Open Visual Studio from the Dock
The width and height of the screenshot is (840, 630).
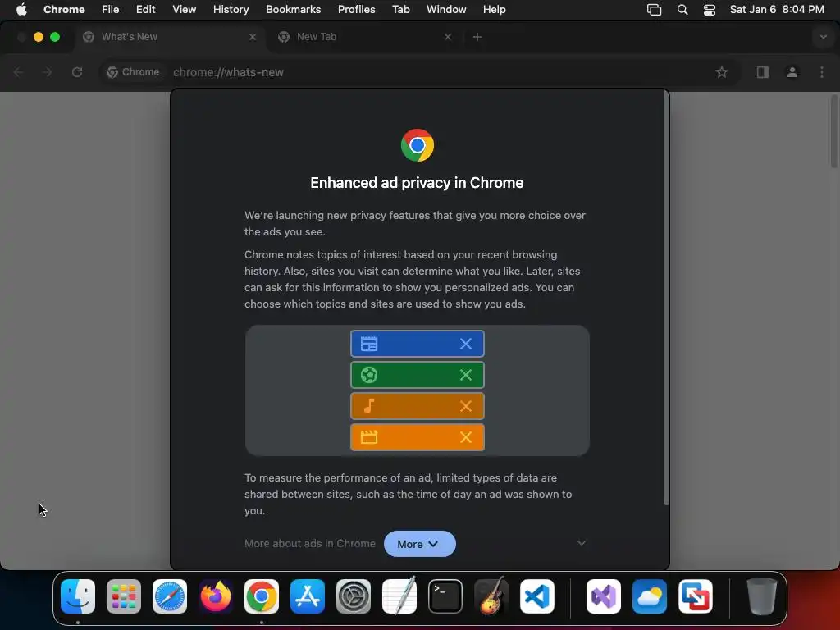click(x=604, y=596)
